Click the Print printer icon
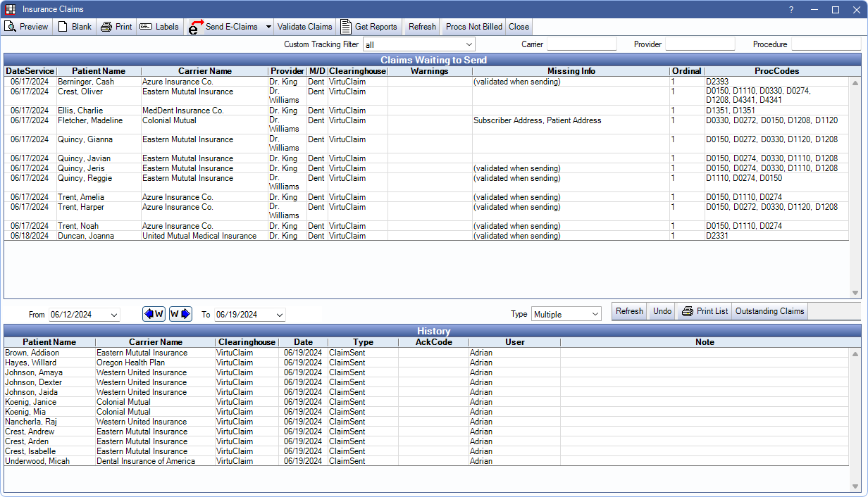The height and width of the screenshot is (497, 868). tap(106, 27)
